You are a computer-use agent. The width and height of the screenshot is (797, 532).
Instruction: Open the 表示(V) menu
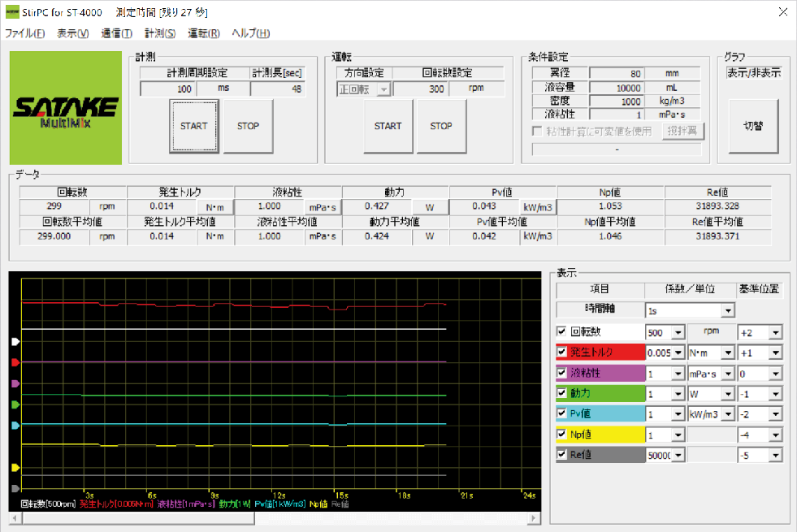[x=72, y=33]
